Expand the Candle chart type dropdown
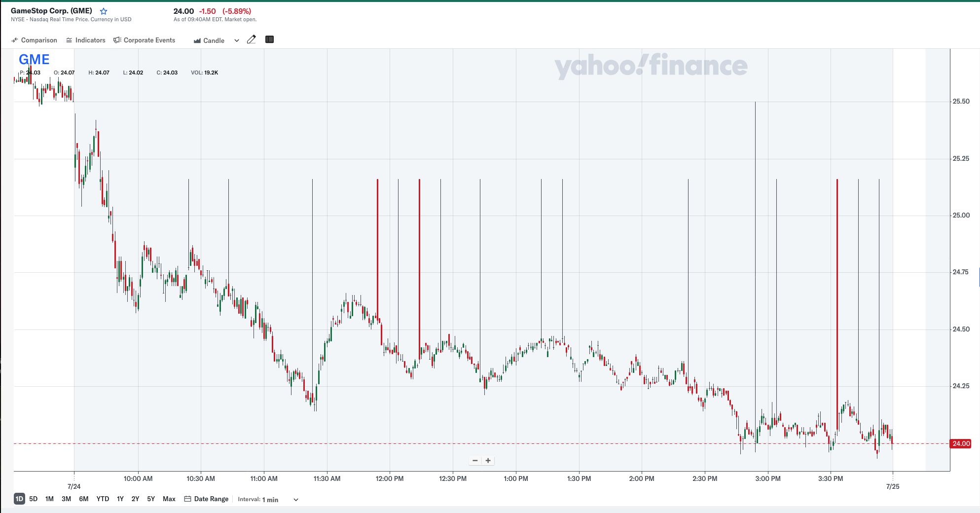This screenshot has height=513, width=980. (x=210, y=40)
